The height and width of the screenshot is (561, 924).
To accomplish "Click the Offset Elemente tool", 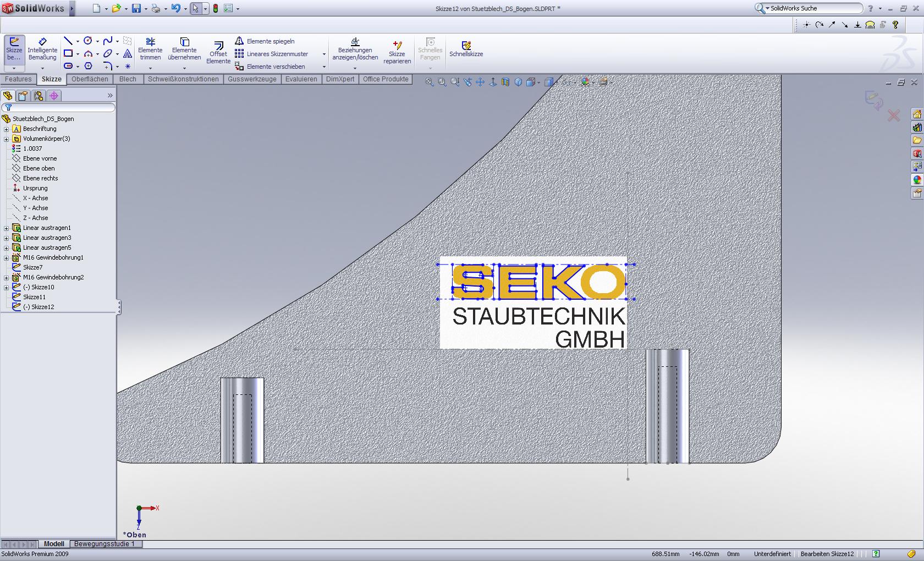I will pyautogui.click(x=218, y=52).
